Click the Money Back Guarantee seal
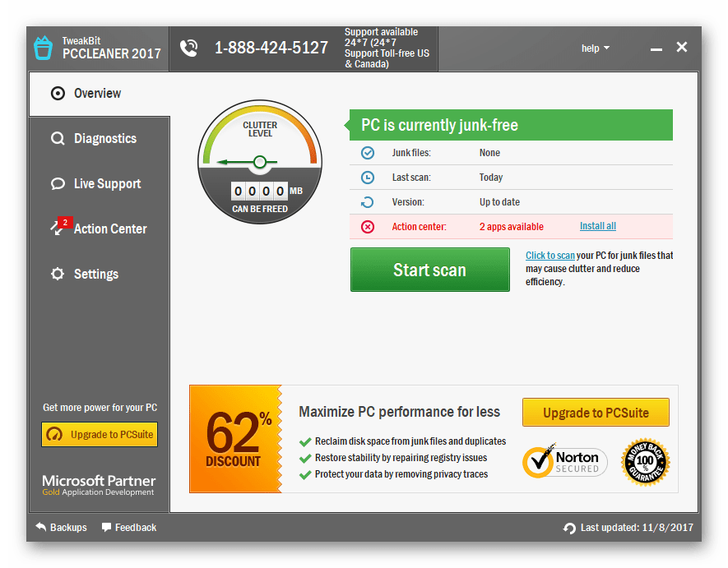Screen dimensions: 728x568 click(x=646, y=463)
